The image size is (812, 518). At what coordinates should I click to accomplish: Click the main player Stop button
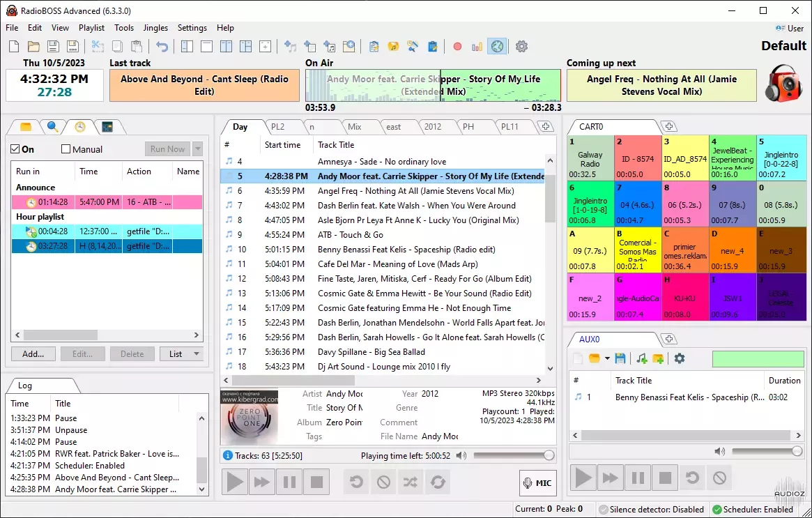click(x=316, y=482)
